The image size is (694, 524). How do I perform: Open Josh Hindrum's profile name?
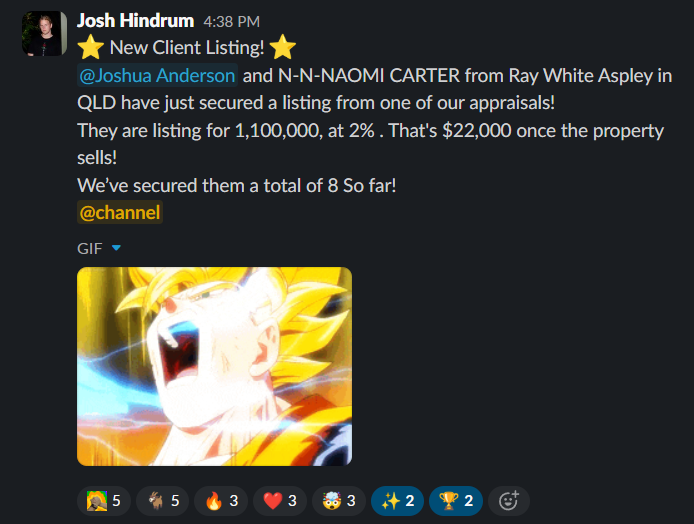[x=135, y=21]
